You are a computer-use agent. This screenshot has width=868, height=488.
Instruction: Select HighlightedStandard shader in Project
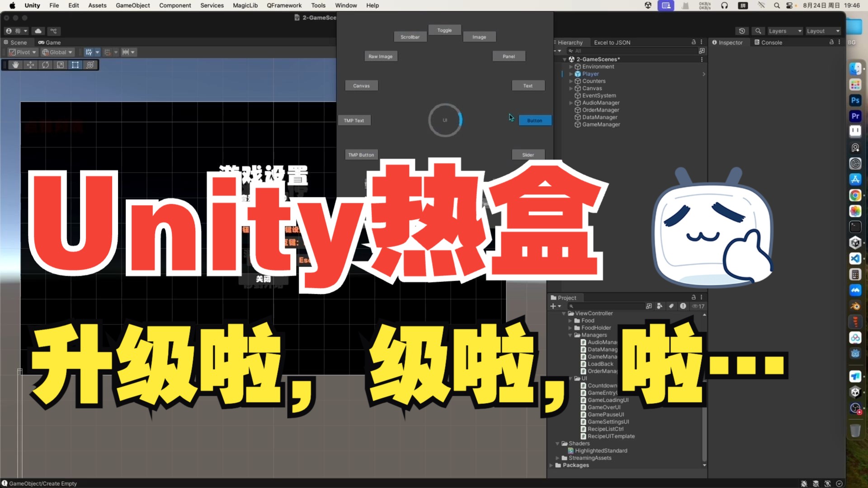pyautogui.click(x=601, y=451)
